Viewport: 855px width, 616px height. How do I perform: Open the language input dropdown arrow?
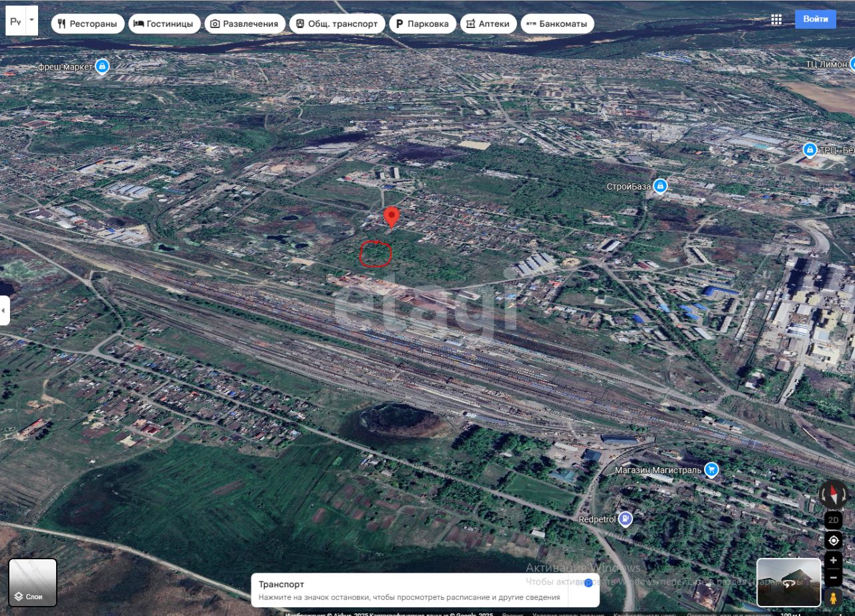[31, 21]
